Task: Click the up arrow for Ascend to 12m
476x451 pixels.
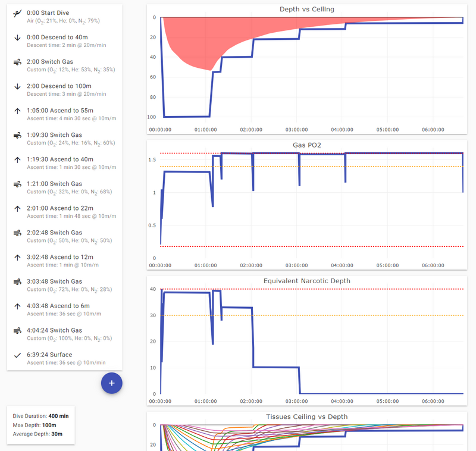Action: pos(17,257)
